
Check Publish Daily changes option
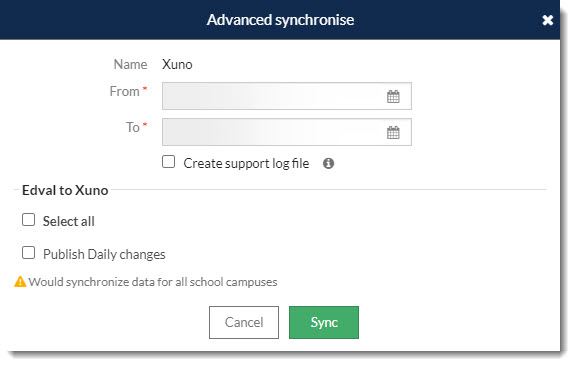point(28,253)
